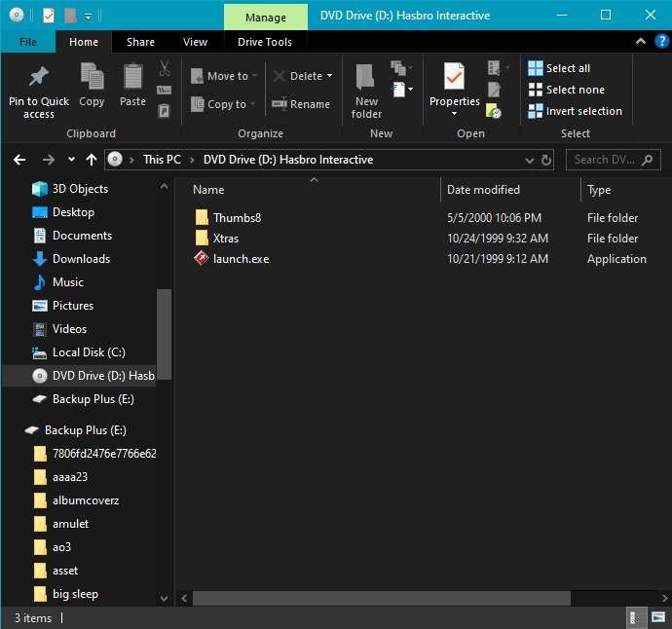This screenshot has width=672, height=629.
Task: Open the address bar history dropdown
Action: (530, 161)
